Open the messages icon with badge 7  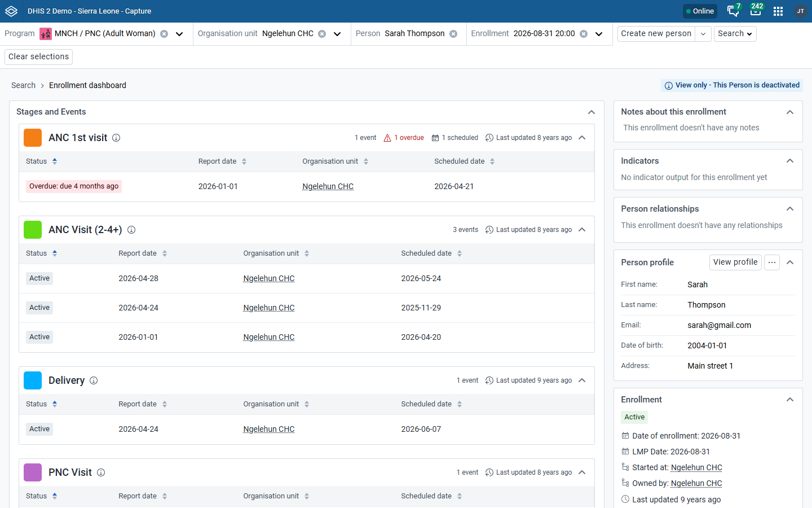pyautogui.click(x=733, y=11)
